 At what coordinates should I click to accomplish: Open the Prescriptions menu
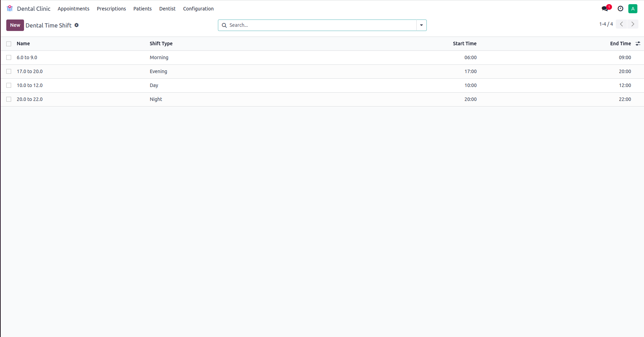pyautogui.click(x=111, y=9)
